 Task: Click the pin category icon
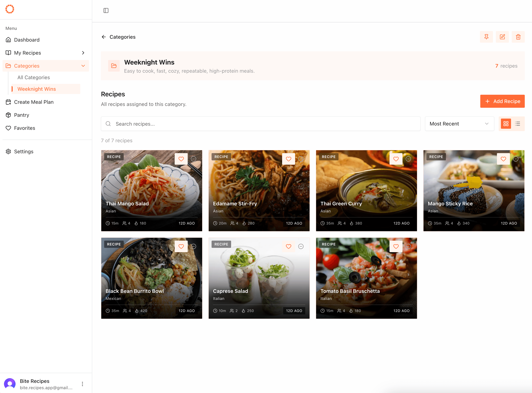click(486, 37)
